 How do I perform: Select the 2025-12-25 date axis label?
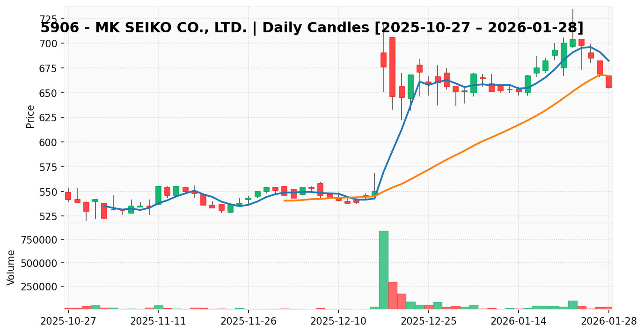pyautogui.click(x=429, y=322)
